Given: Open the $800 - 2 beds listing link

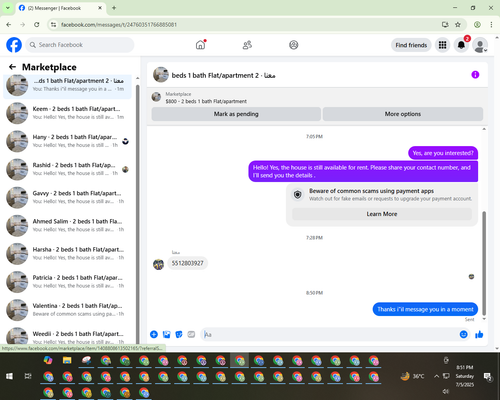Looking at the screenshot, I should tap(206, 101).
